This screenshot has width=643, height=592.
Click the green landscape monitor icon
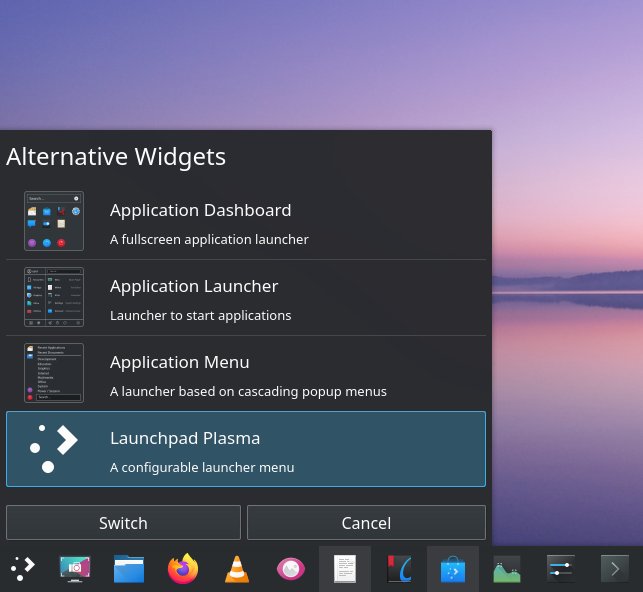click(506, 569)
